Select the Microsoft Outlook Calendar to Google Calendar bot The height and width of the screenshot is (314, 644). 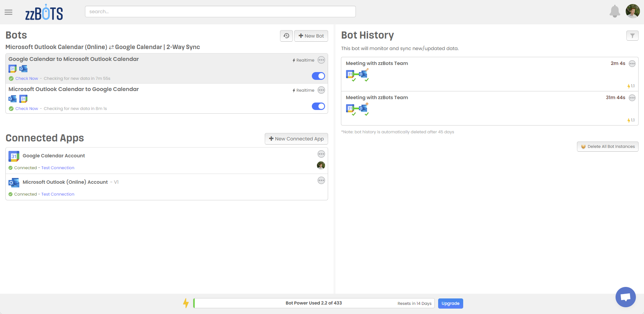pyautogui.click(x=73, y=89)
